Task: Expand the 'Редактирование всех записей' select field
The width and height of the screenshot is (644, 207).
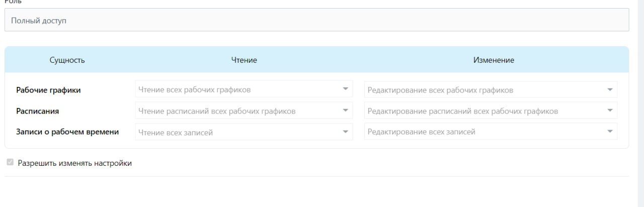Action: [483, 132]
